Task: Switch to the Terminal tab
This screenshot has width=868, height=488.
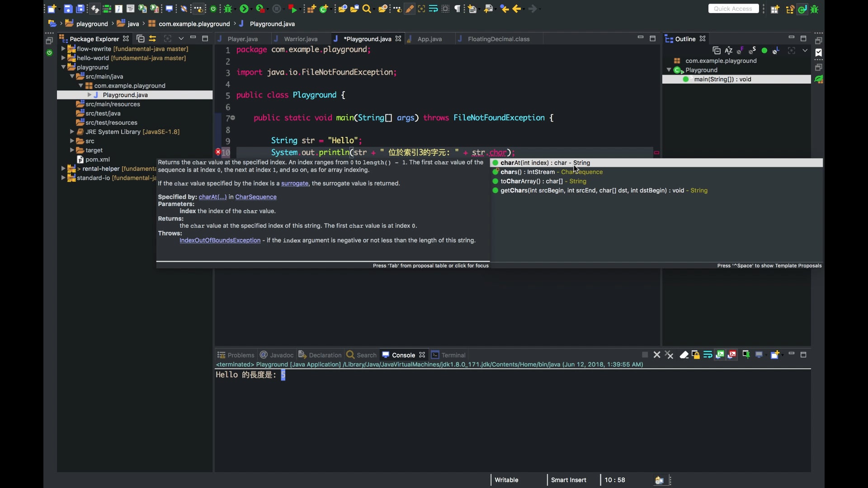Action: tap(453, 355)
